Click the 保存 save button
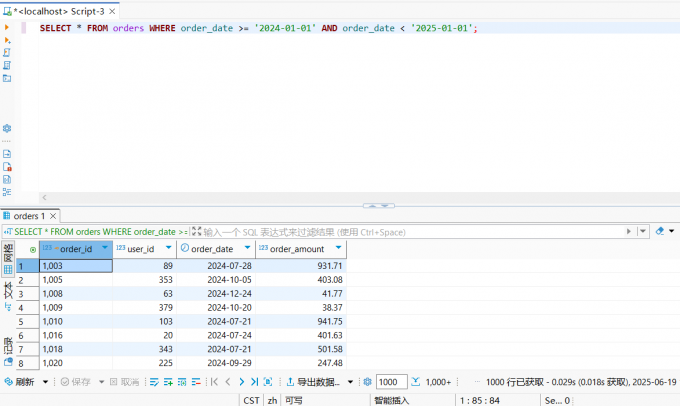 click(76, 382)
